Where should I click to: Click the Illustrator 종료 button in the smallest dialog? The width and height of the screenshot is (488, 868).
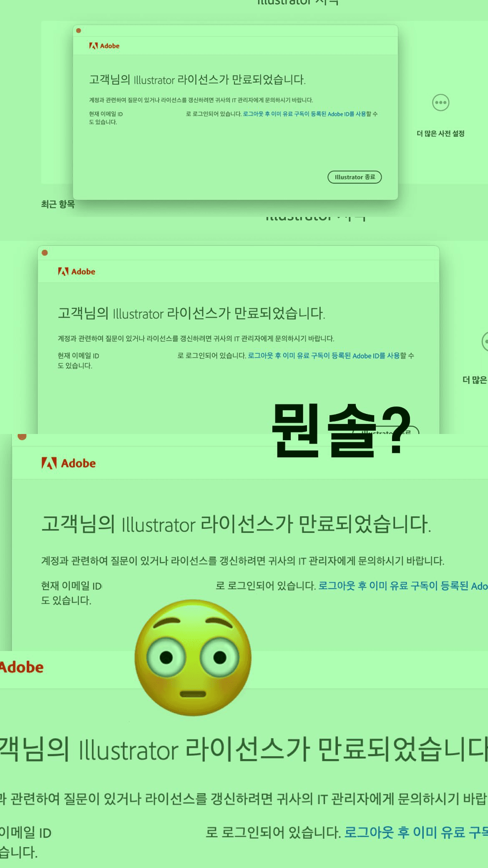(x=355, y=177)
